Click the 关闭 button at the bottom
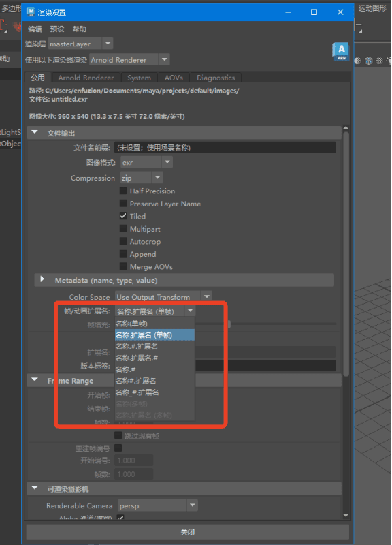 188,532
